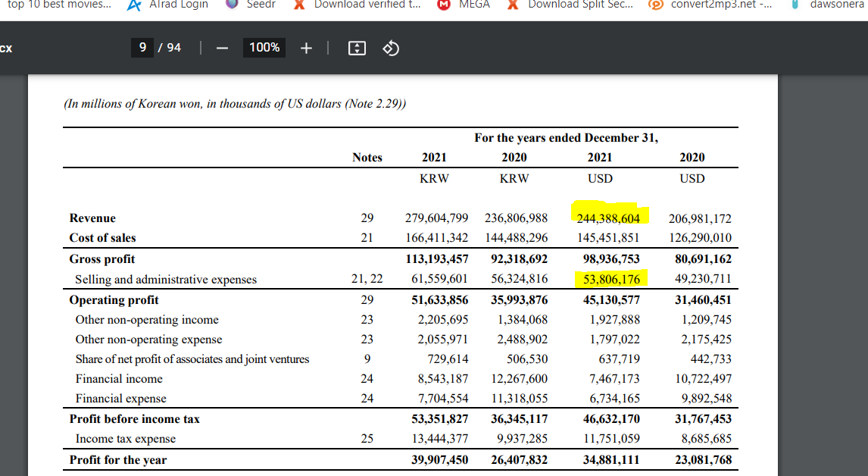The height and width of the screenshot is (476, 868).
Task: Zoom in with the plus icon
Action: [x=306, y=49]
